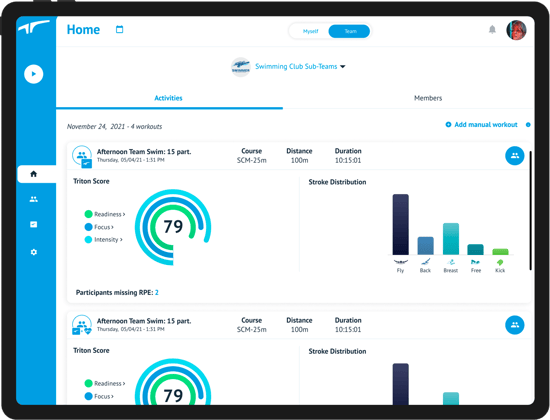Expand Focus in the first Triton Score
Viewport: 550px width, 420px height.
click(x=104, y=227)
